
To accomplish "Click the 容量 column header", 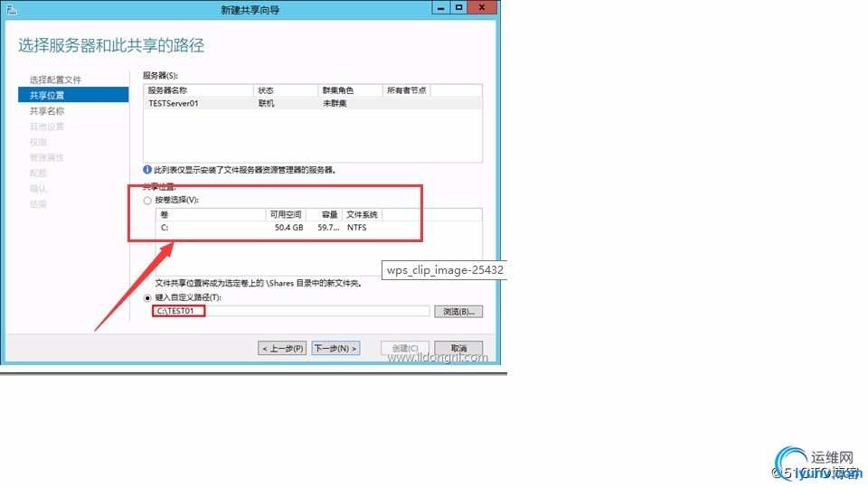I will (x=324, y=215).
